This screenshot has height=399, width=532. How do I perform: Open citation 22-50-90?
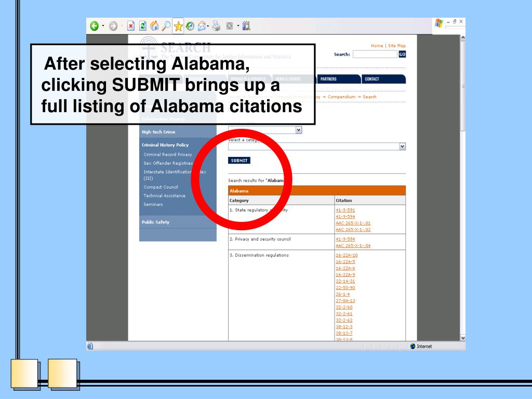345,288
